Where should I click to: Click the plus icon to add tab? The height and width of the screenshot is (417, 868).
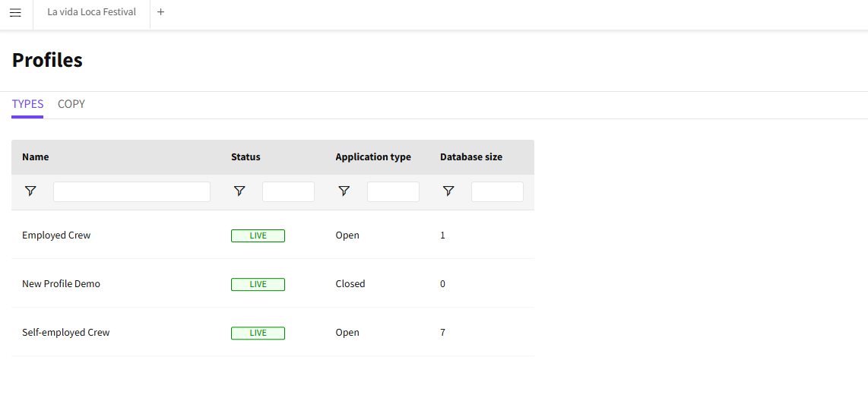(160, 12)
